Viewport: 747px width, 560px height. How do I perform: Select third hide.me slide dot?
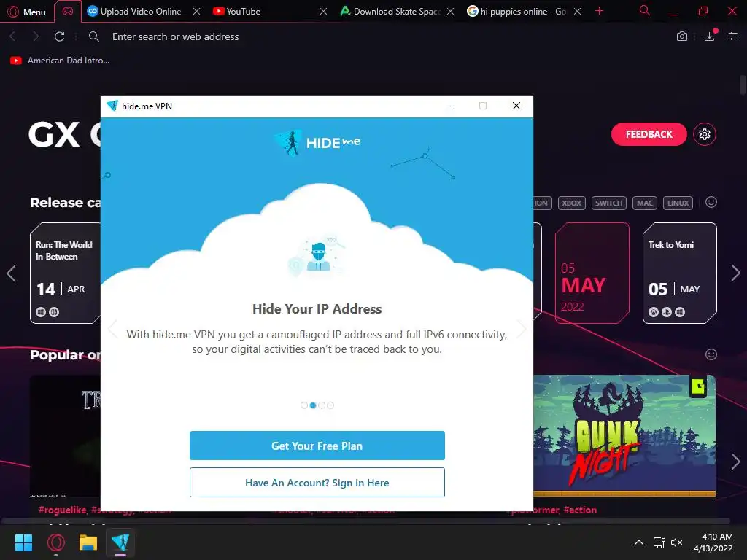click(x=322, y=405)
